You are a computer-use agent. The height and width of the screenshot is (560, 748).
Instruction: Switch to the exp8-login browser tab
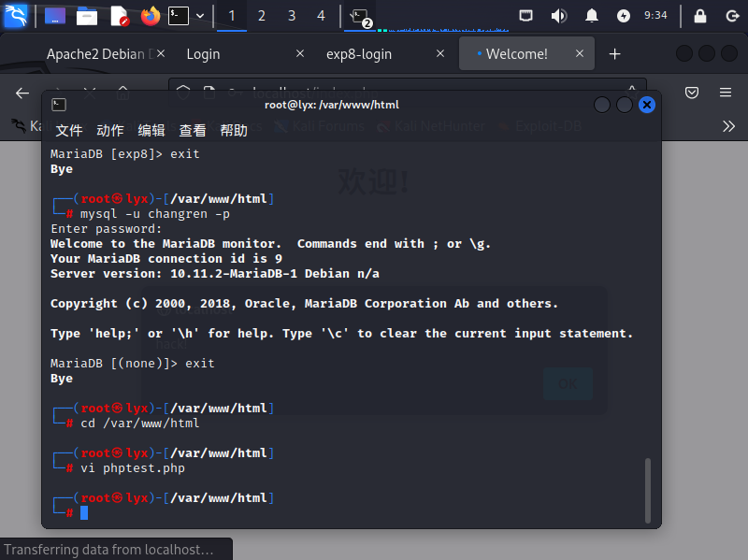coord(359,54)
